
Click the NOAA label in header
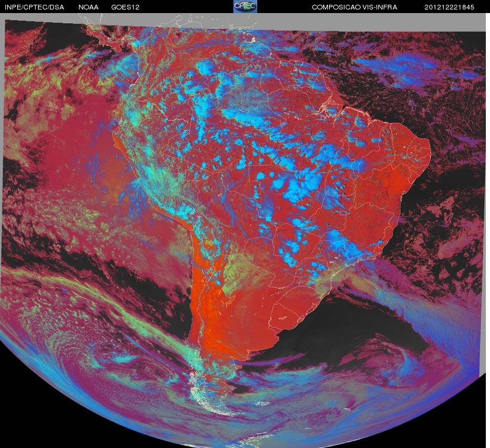pyautogui.click(x=88, y=7)
